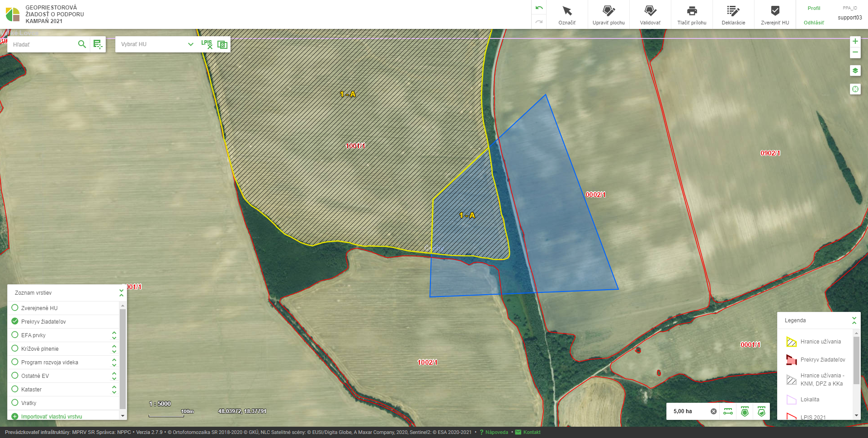
Task: Click the Hranice užívania legend swatch
Action: [x=791, y=342]
